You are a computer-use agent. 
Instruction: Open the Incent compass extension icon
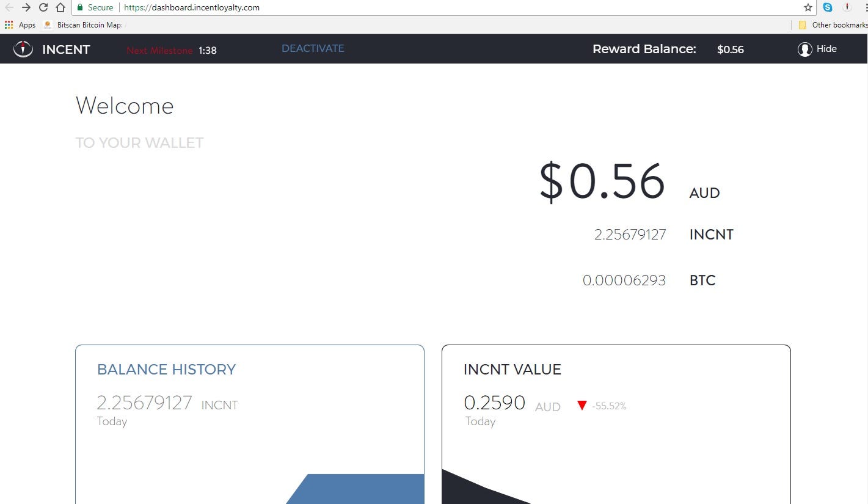tap(847, 7)
